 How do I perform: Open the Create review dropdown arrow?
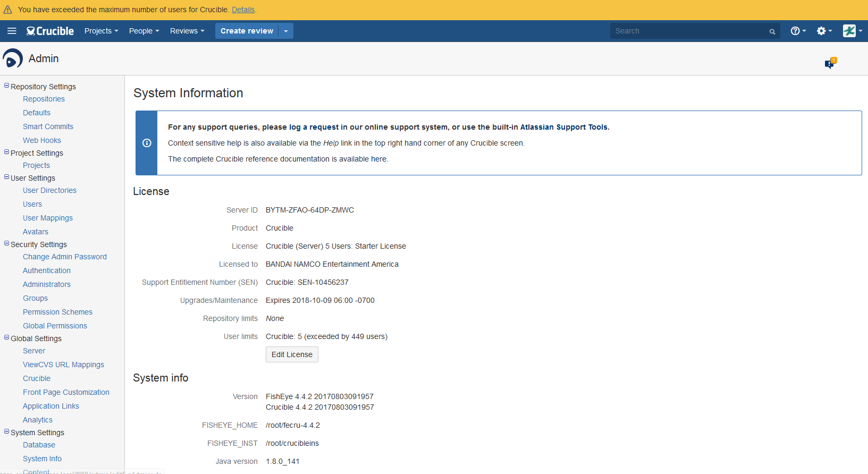(x=286, y=31)
